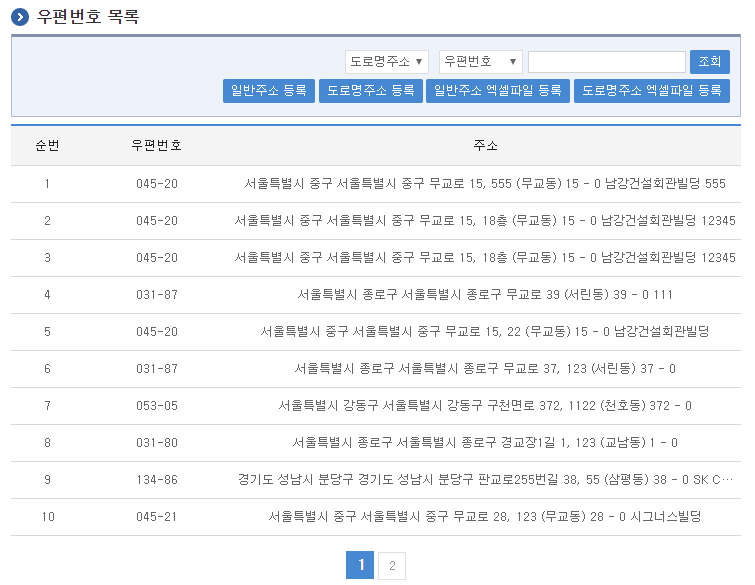Open 도로명주소 엑셀파일 등록
Screen dimensions: 755x585
652,91
